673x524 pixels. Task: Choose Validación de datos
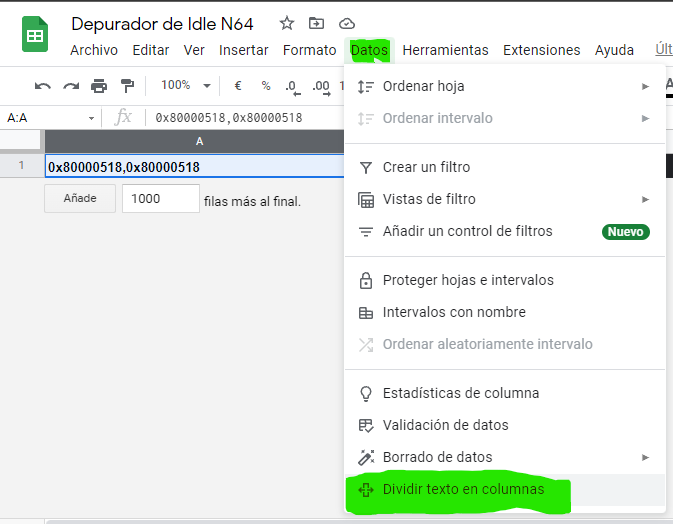point(505,425)
